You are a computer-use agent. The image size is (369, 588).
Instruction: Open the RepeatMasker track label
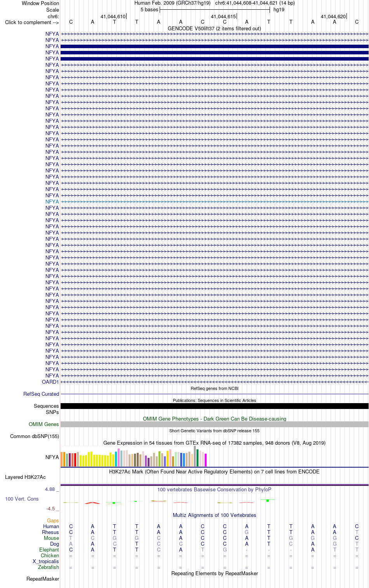[x=43, y=579]
